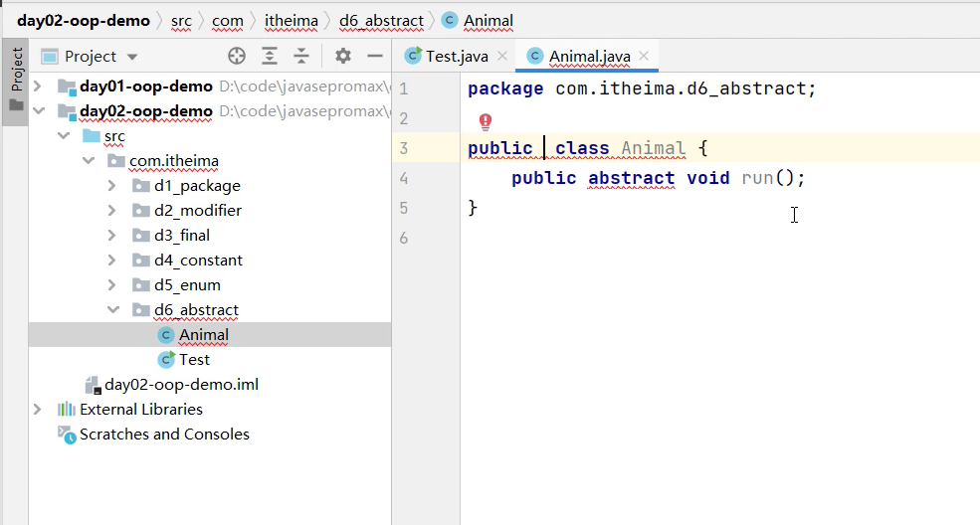This screenshot has width=980, height=525.
Task: Click the Collapse All icon in Project toolbar
Action: pyautogui.click(x=301, y=57)
